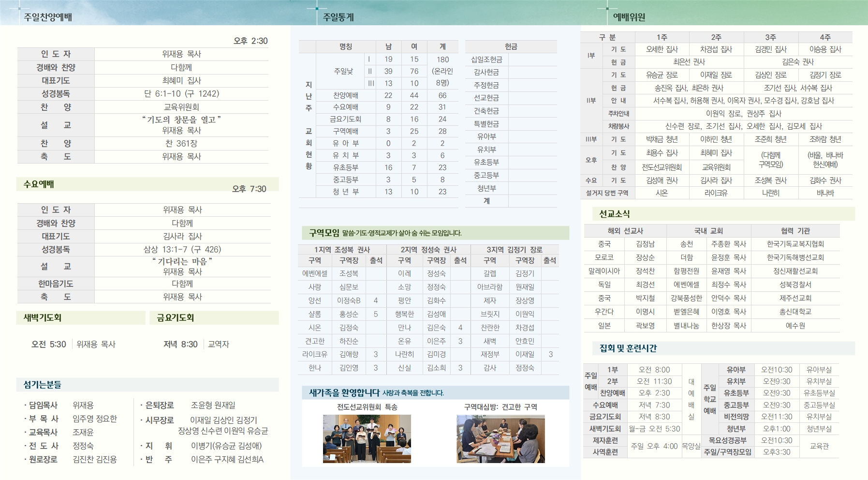This screenshot has width=868, height=480.
Task: Click the 아브라함 district cell
Action: pyautogui.click(x=490, y=287)
